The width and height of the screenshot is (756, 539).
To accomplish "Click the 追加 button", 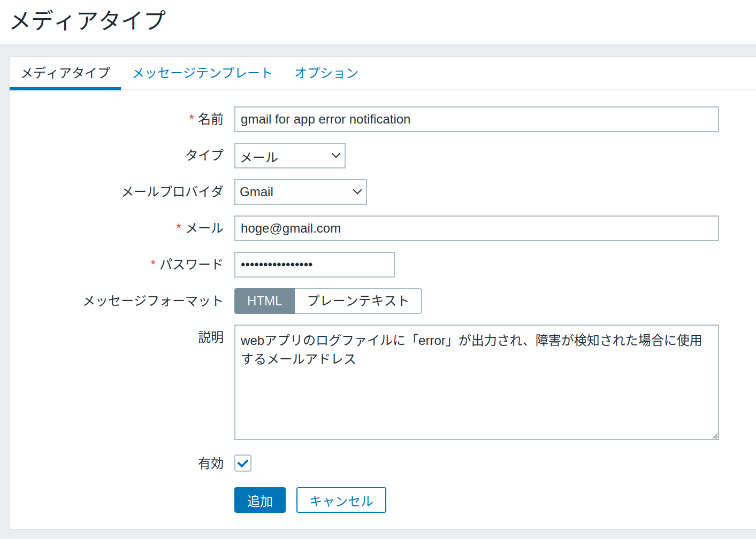I will 259,499.
